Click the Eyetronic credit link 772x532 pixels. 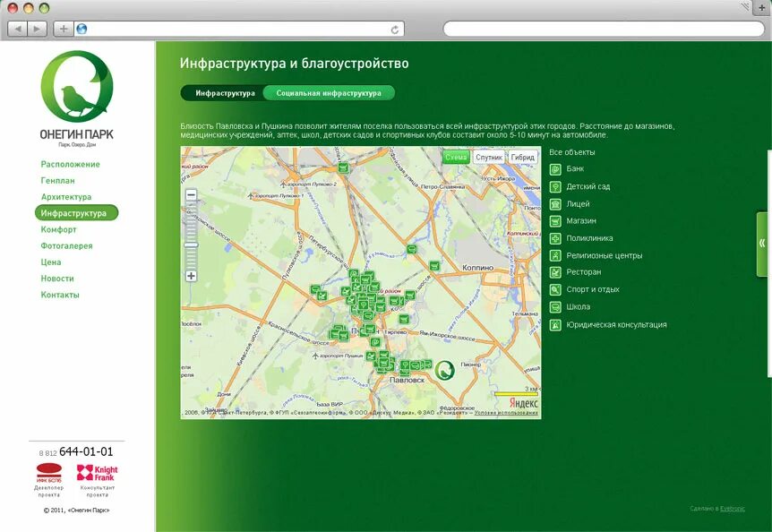click(x=732, y=509)
